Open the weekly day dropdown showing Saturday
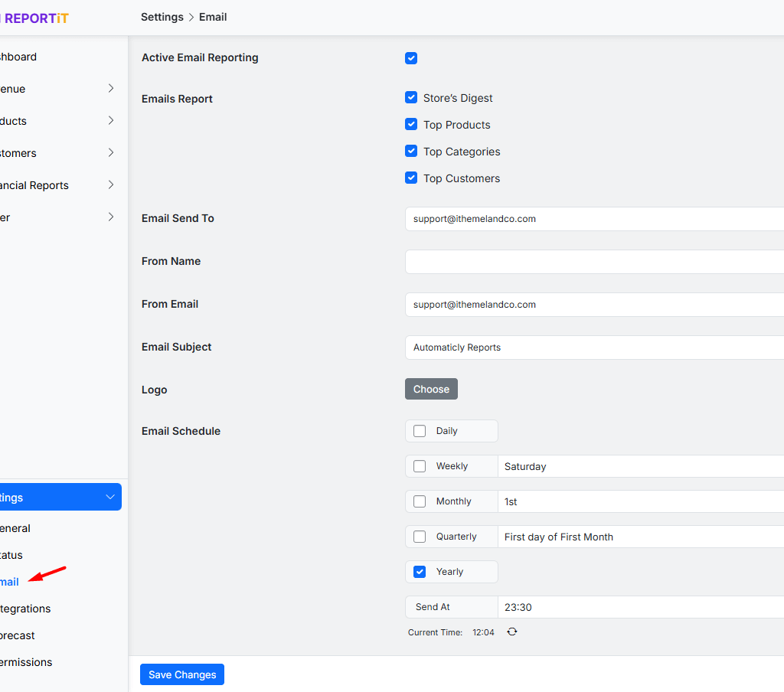Viewport: 784px width, 692px height. [x=640, y=466]
